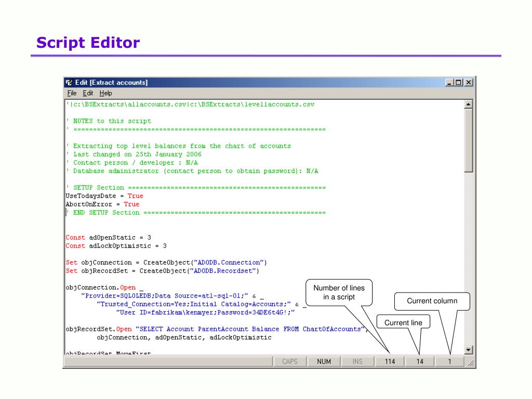Click the current line value 14
Viewport: 532px width, 399px height.
tap(420, 362)
